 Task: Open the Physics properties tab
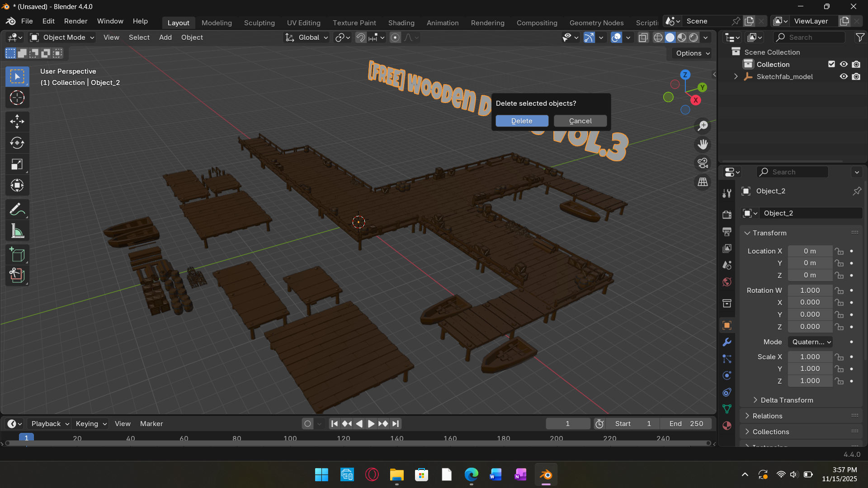coord(727,375)
